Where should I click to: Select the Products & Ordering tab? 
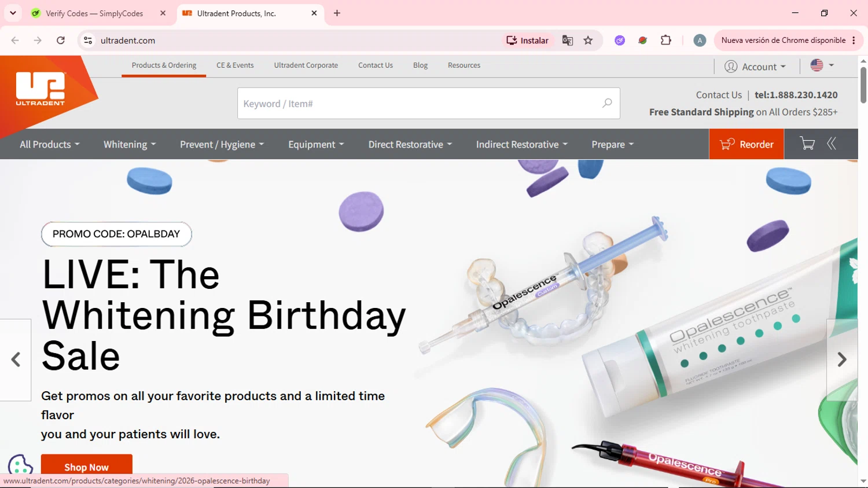pos(164,65)
